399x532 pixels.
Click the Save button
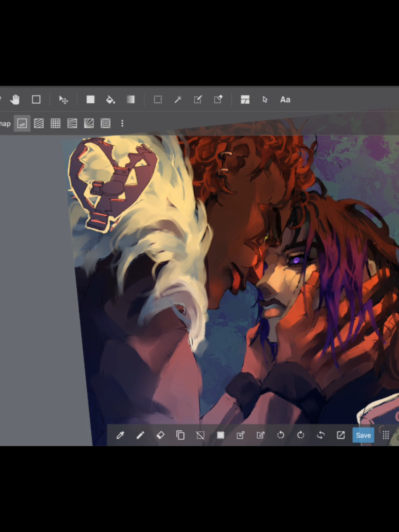click(363, 435)
